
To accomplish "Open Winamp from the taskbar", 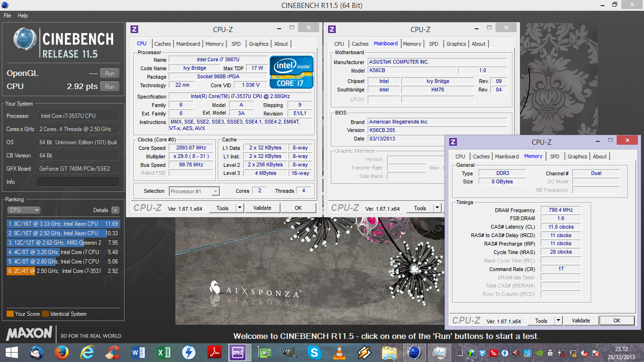I will point(364,352).
